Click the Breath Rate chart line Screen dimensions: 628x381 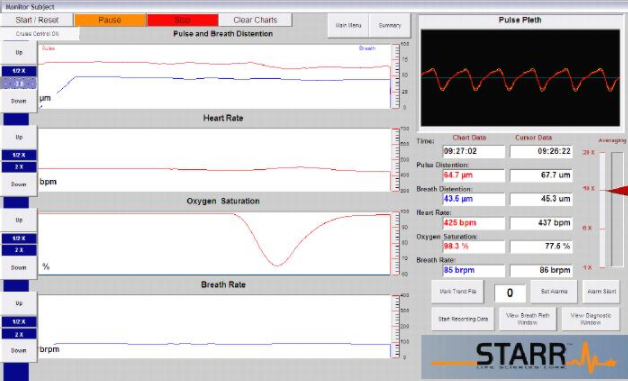[222, 344]
